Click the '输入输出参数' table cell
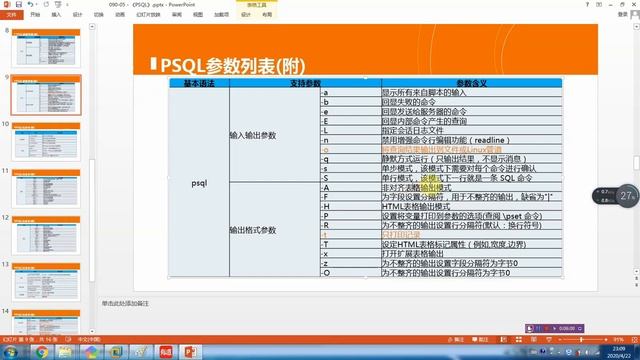This screenshot has width=640, height=360. tap(275, 135)
